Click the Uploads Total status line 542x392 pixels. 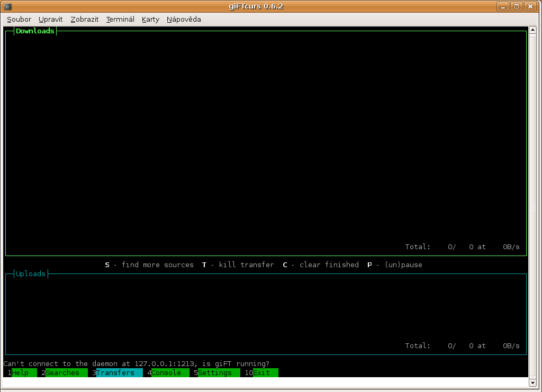tap(462, 346)
